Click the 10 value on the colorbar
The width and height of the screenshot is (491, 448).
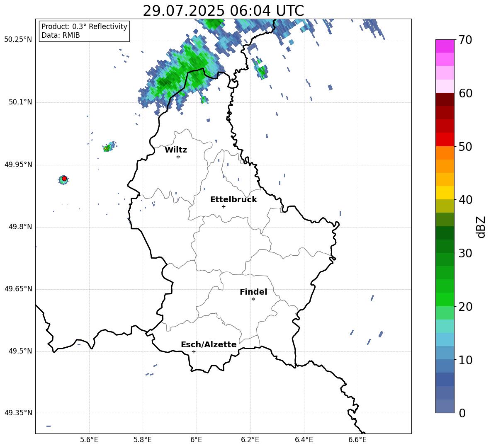pos(465,360)
